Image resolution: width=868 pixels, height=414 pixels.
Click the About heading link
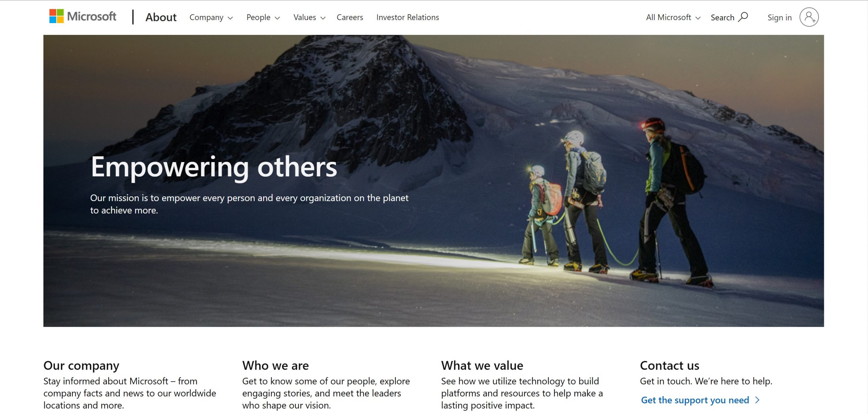tap(161, 17)
